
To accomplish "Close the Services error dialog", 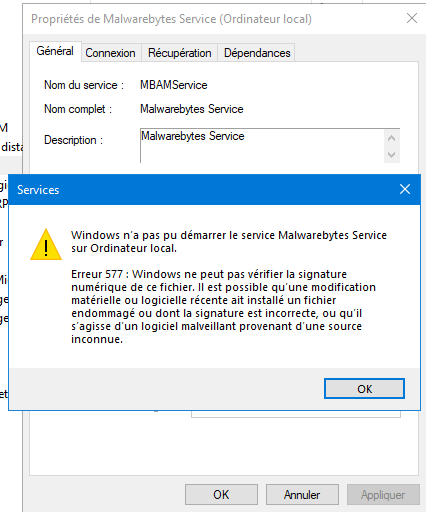I will (x=405, y=189).
